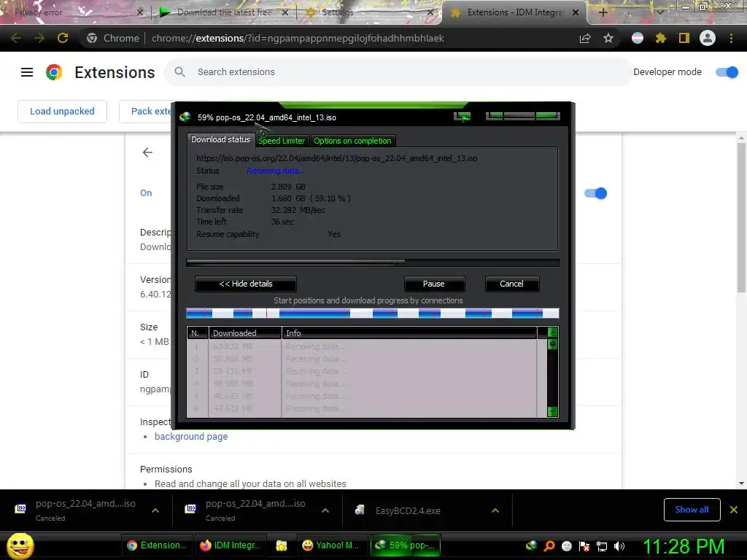Switch to Options on completion tab
Viewport: 747px width, 560px height.
[x=352, y=141]
